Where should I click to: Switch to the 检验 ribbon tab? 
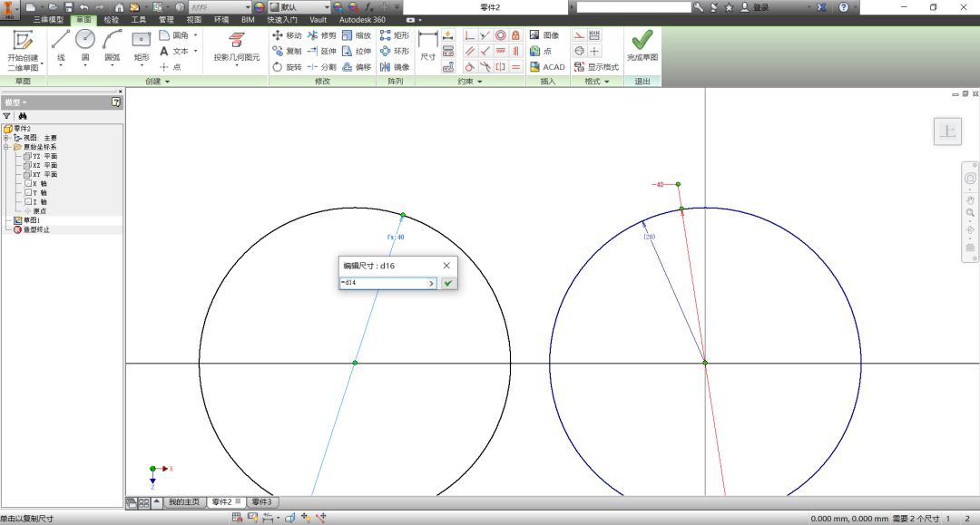coord(112,20)
